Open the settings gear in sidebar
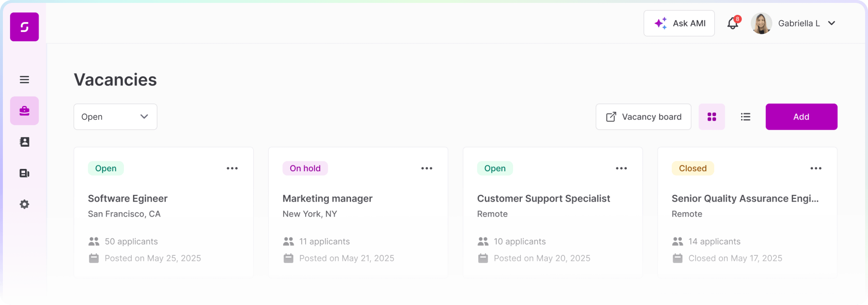The width and height of the screenshot is (868, 305). [25, 204]
